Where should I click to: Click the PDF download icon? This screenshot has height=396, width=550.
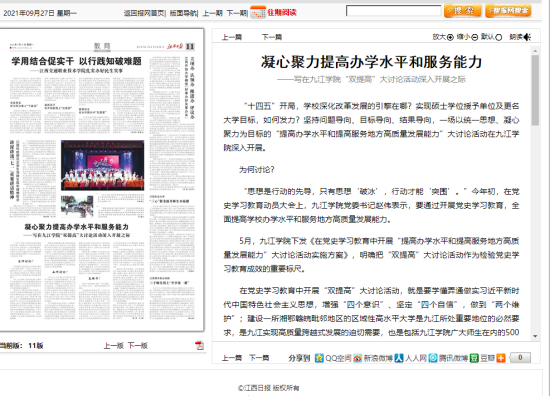coord(199,345)
